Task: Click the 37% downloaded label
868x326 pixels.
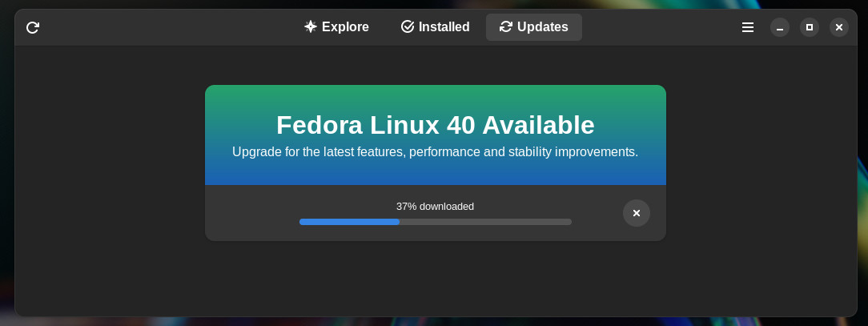Action: coord(435,207)
